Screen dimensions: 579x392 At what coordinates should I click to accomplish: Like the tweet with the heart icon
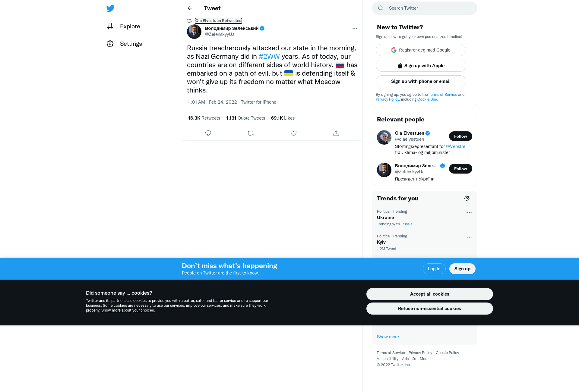pos(293,133)
